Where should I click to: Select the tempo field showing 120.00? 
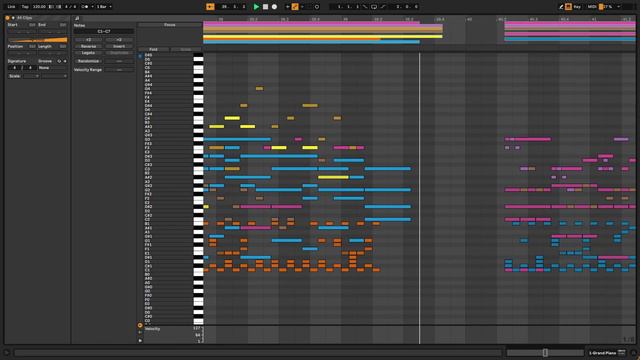point(39,7)
